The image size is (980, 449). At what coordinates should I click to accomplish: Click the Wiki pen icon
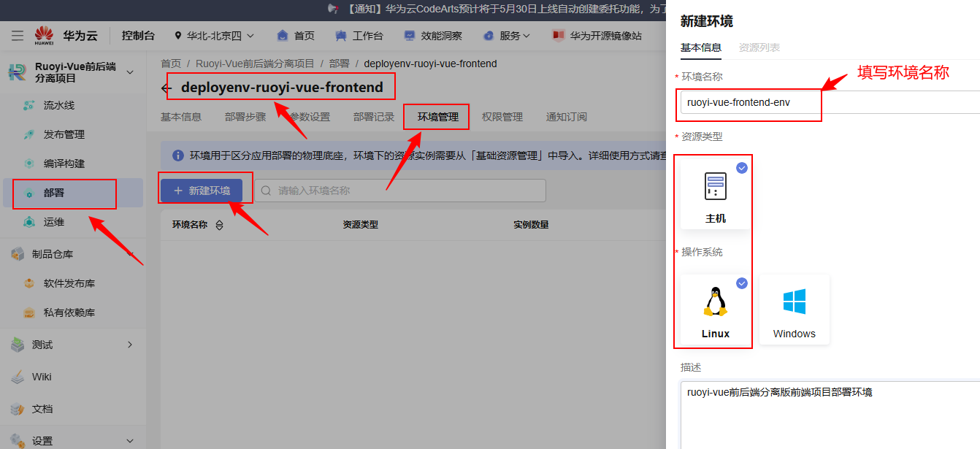[18, 377]
